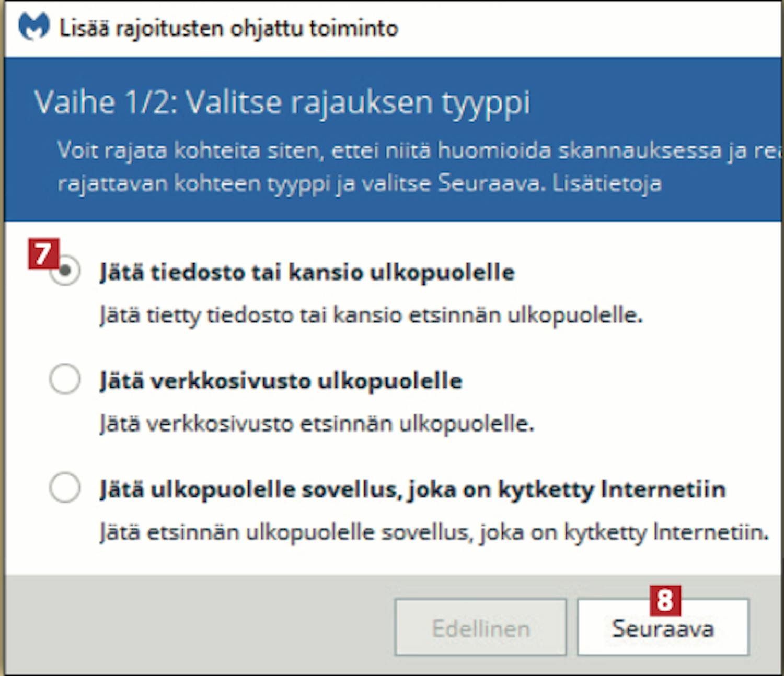Viewport: 784px width, 676px height.
Task: Click label "Jätä ulkopuolelle sovellus, joka on kytketty Internetiin"
Action: [x=413, y=489]
